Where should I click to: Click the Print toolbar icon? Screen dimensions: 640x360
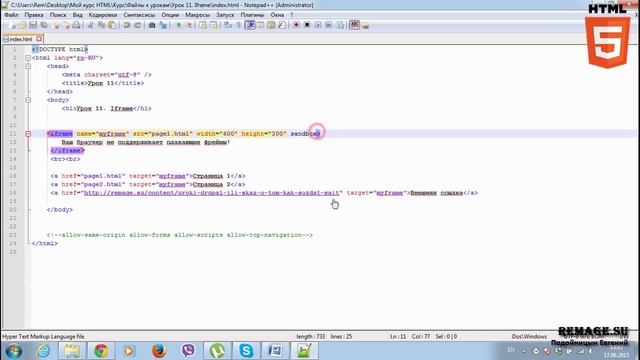coord(76,25)
